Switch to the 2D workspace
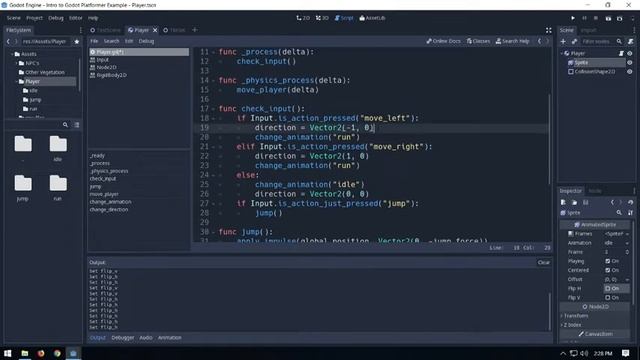Image resolution: width=640 pixels, height=360 pixels. tap(303, 18)
